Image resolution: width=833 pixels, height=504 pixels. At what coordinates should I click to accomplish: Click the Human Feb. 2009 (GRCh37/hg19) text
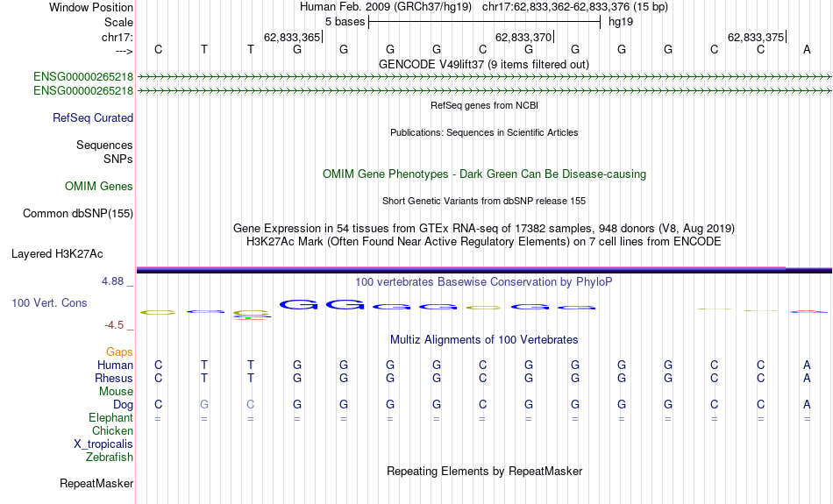tap(386, 7)
